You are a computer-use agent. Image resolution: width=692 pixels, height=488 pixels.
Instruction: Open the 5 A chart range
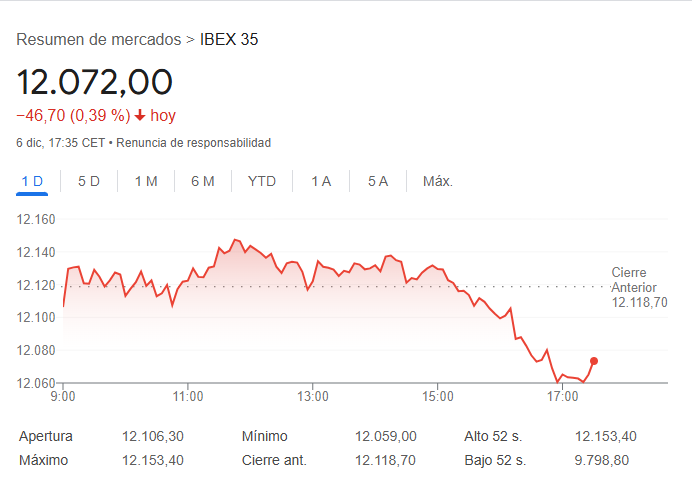(x=377, y=181)
